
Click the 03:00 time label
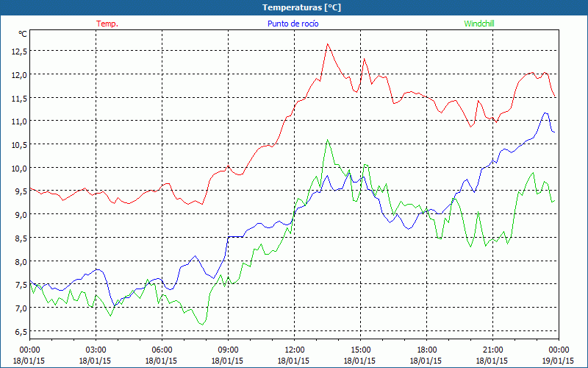point(96,350)
